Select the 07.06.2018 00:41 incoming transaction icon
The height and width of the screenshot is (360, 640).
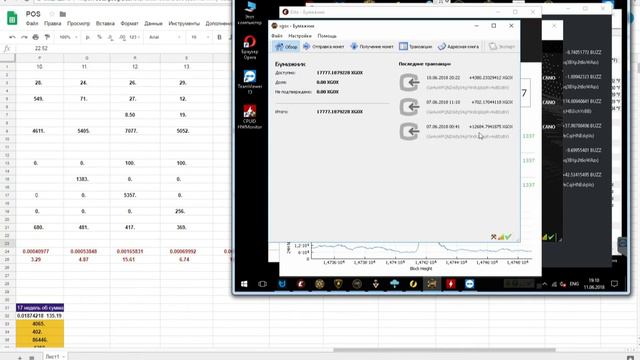[x=409, y=131]
